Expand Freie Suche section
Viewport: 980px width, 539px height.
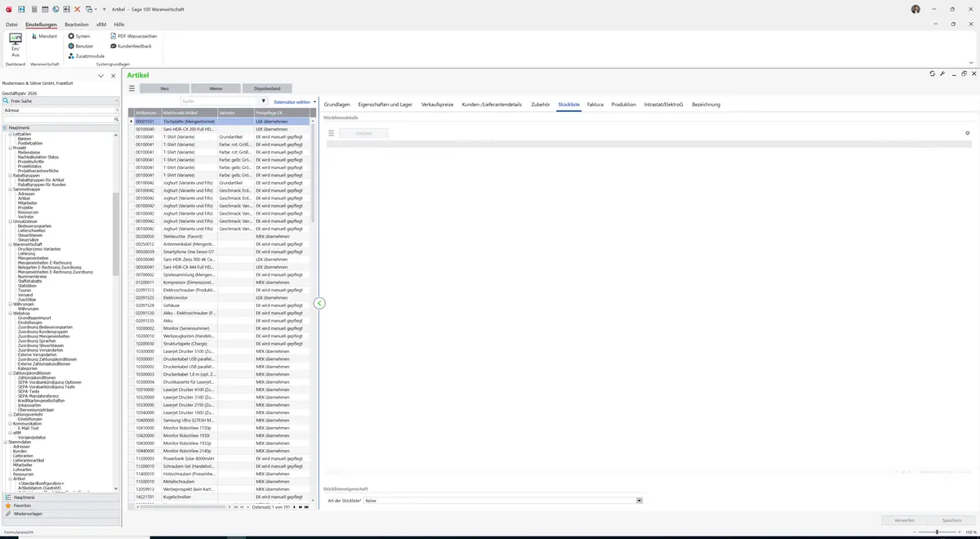tap(60, 100)
